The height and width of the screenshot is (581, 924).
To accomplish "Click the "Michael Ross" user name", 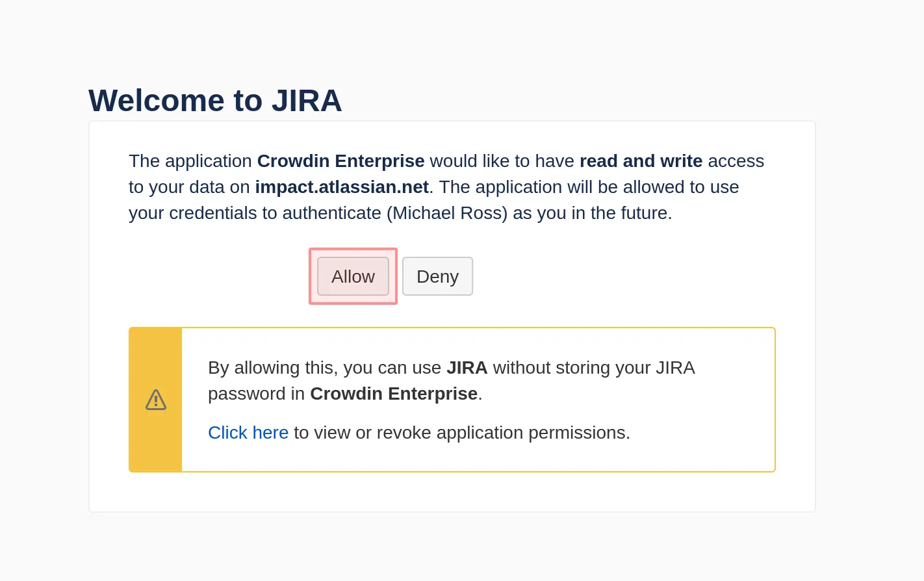I will [x=447, y=213].
